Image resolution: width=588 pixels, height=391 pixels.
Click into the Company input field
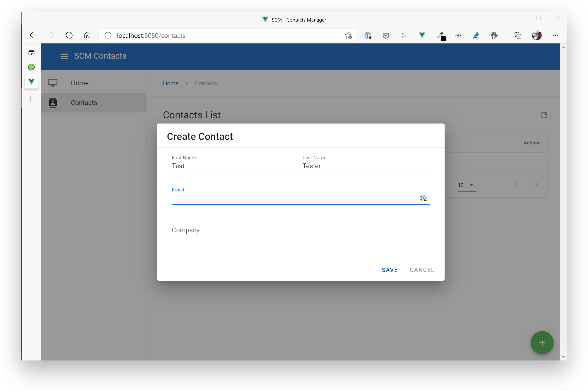(300, 230)
